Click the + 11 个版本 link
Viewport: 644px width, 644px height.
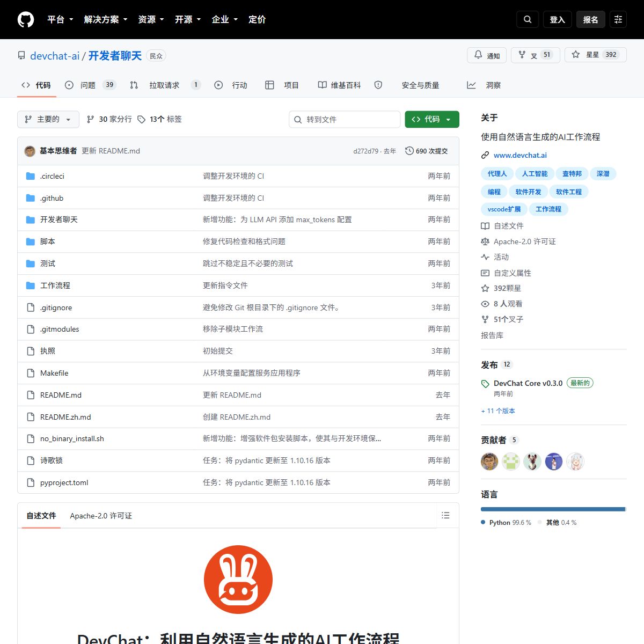[x=498, y=411]
